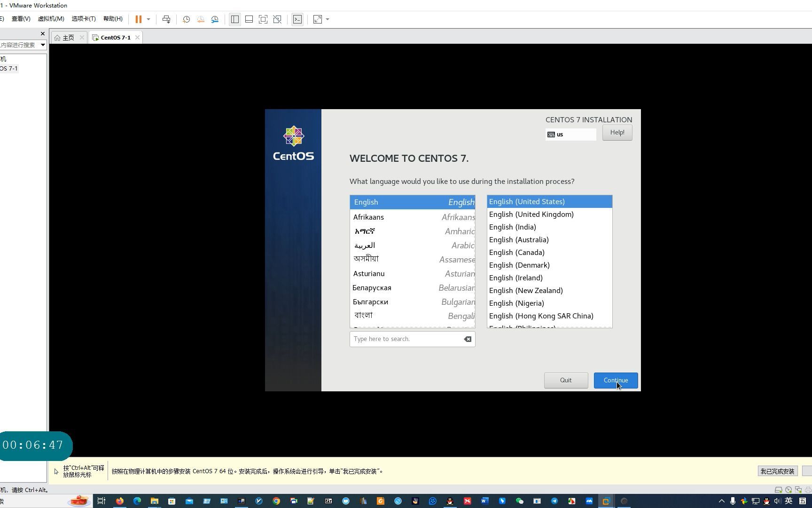Close the library sidebar panel

pos(43,34)
